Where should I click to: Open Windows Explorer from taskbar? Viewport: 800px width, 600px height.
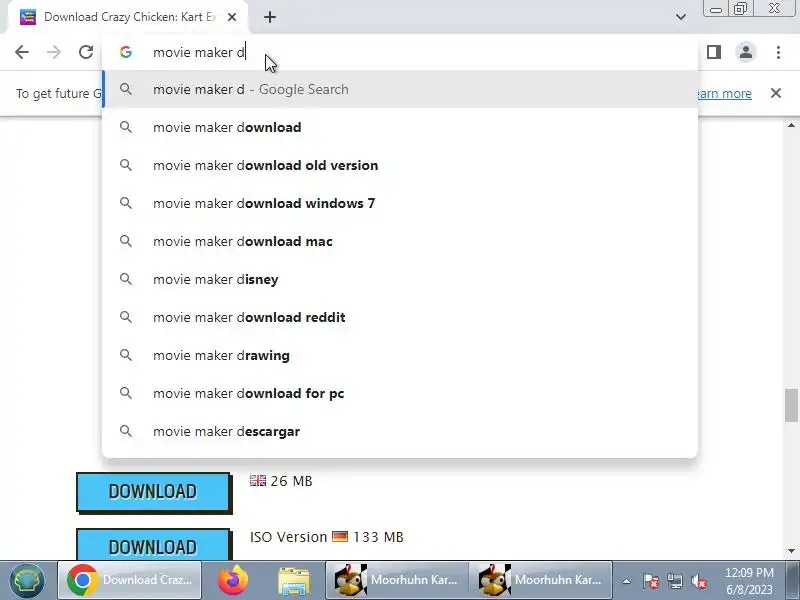(293, 581)
